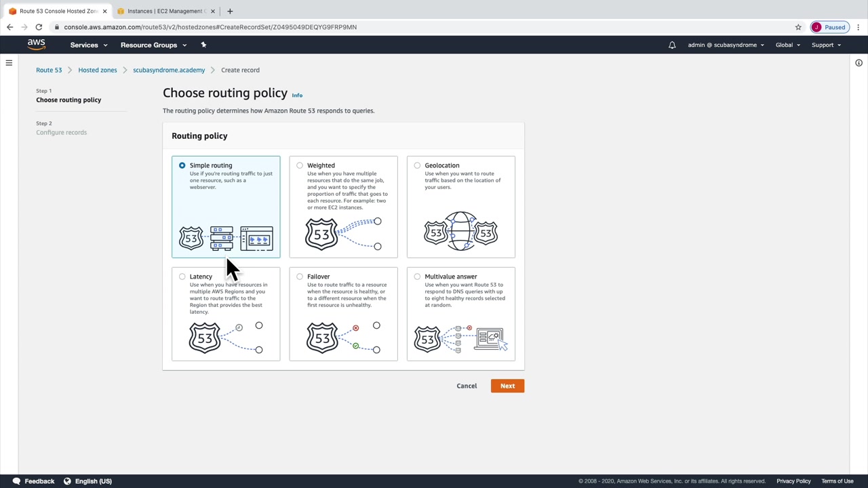Image resolution: width=868 pixels, height=488 pixels.
Task: Click the Weighted routing illustration
Action: (x=343, y=234)
